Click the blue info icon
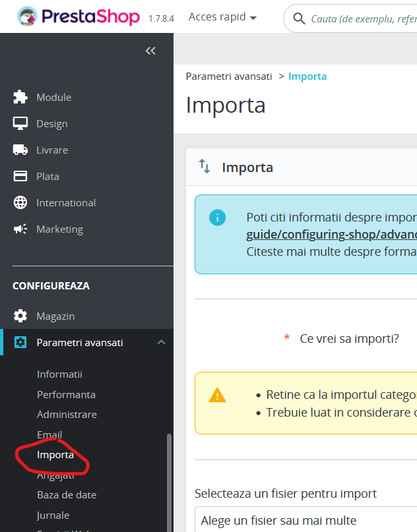Viewport: 417px width, 532px height. (x=217, y=218)
